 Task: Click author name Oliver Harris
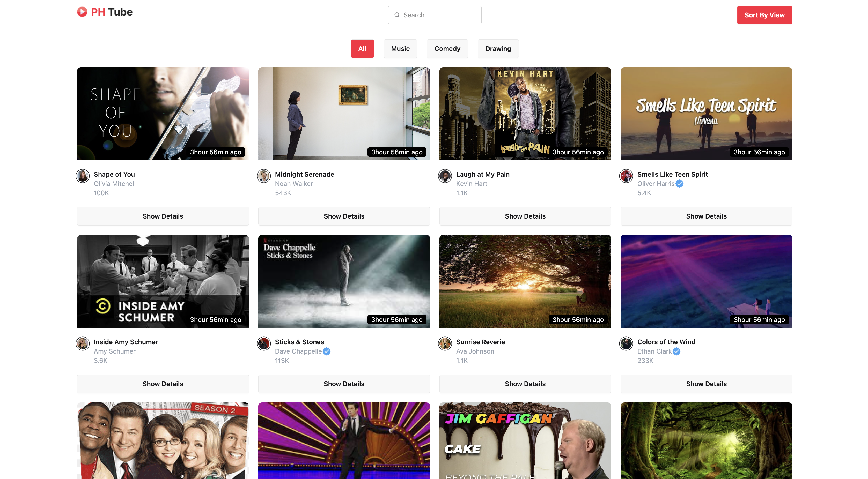coord(656,184)
